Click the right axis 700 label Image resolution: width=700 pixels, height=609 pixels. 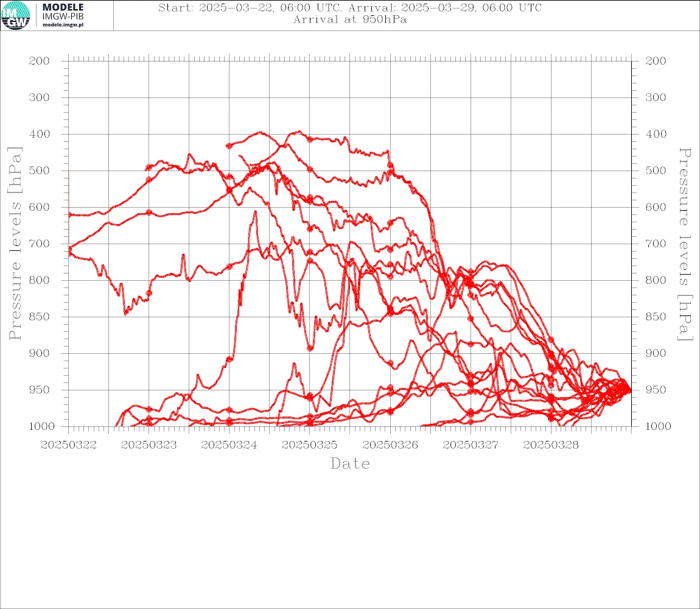click(656, 244)
